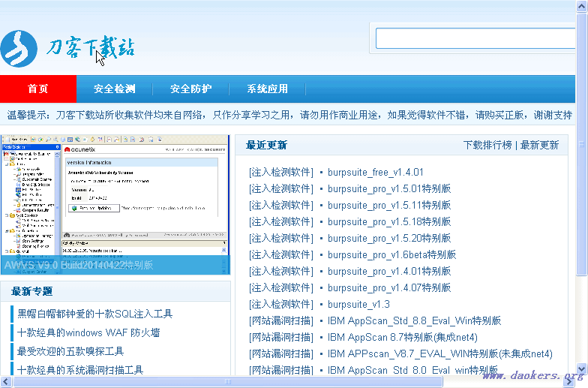Click the horizontal scrollbar thumb

click(228, 381)
